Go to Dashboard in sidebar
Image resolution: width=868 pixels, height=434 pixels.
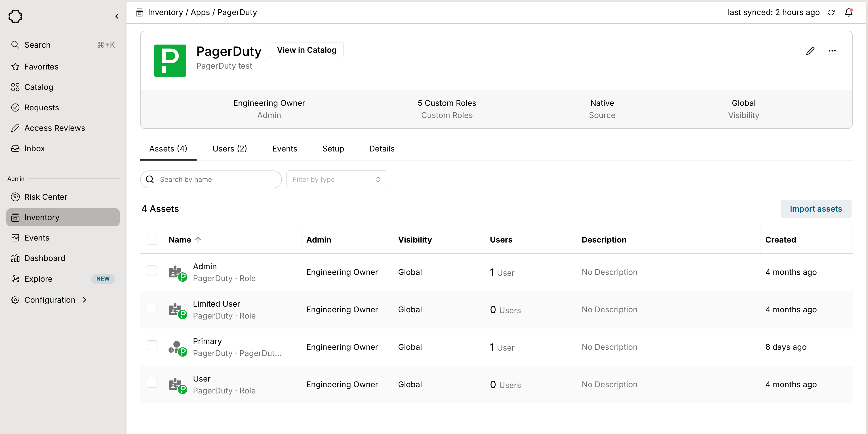point(45,258)
